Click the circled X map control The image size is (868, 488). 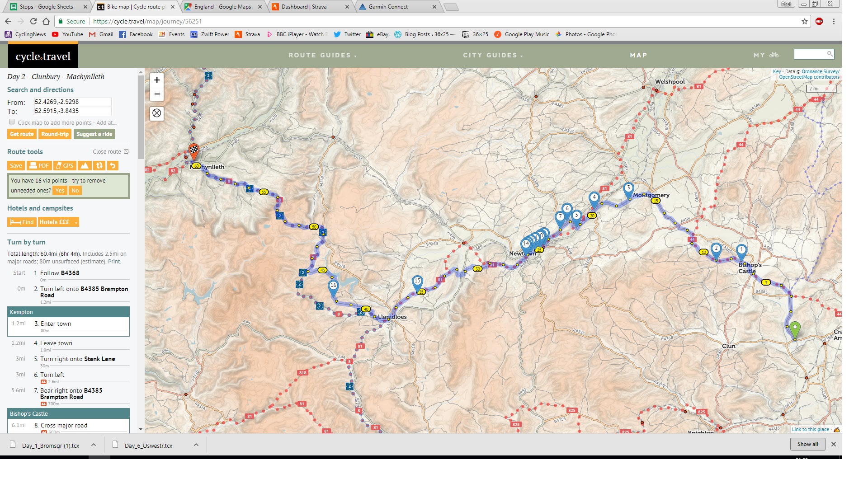click(157, 113)
